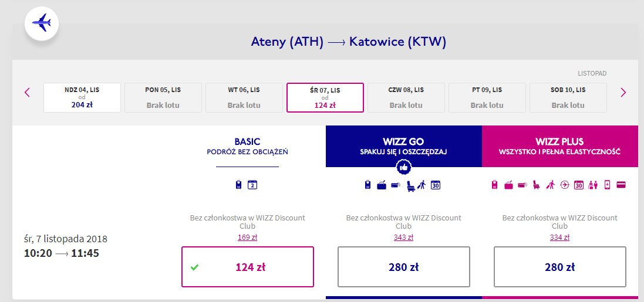This screenshot has height=302, width=644.
Task: Click the WIZZ PLUS column header
Action: pyautogui.click(x=559, y=146)
